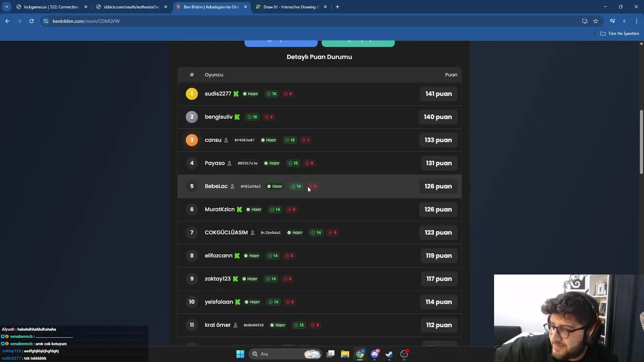Click the Hazır status badge for cansu
Image resolution: width=644 pixels, height=362 pixels.
(x=269, y=140)
